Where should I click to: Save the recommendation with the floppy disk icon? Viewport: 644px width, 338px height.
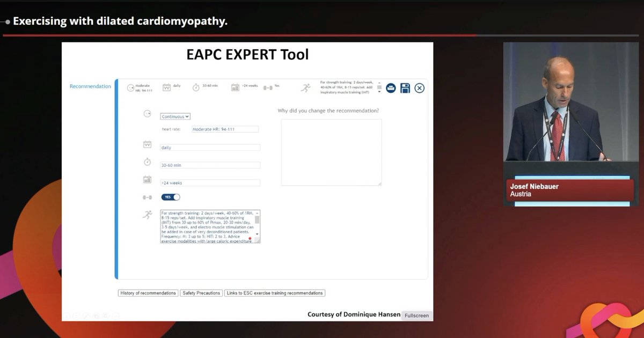coord(405,88)
